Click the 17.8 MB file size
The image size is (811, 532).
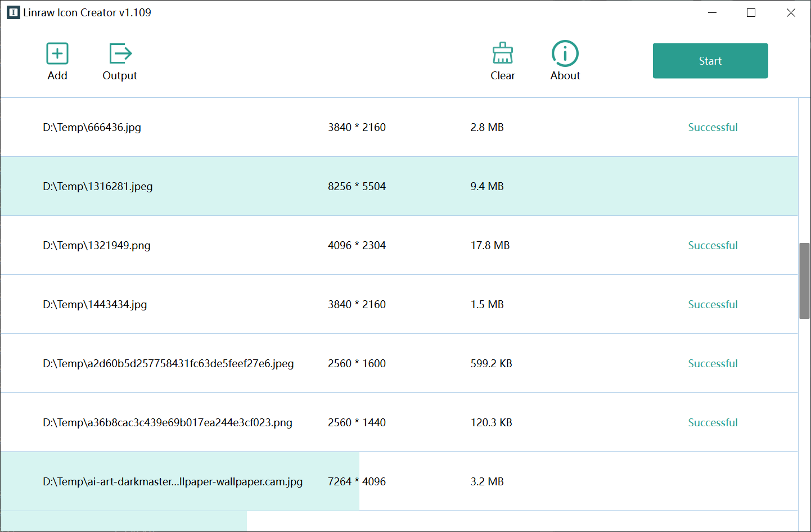(x=490, y=245)
